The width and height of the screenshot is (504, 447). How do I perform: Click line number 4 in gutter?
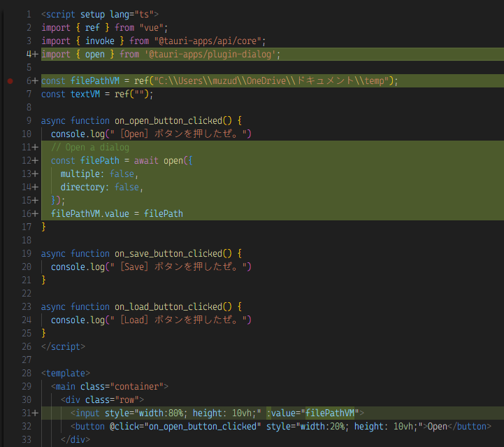coord(29,55)
